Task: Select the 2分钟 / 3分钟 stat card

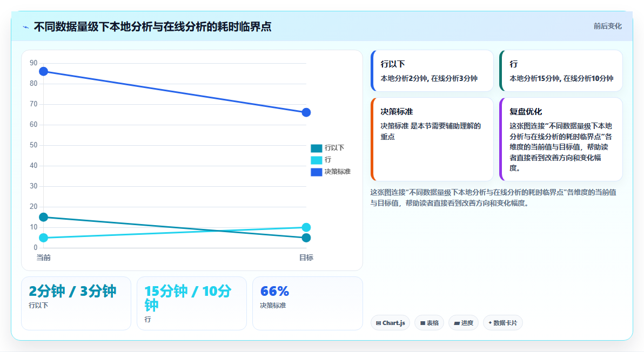Action: click(76, 303)
